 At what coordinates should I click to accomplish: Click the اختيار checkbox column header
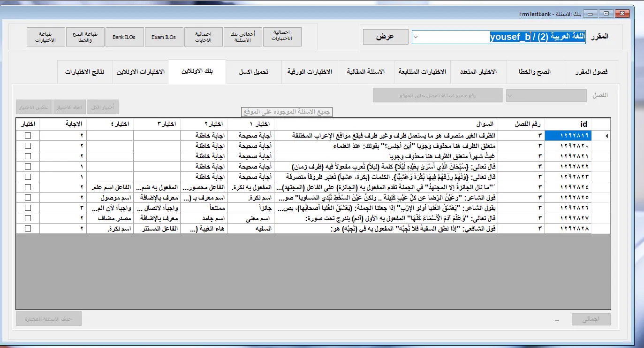click(28, 124)
